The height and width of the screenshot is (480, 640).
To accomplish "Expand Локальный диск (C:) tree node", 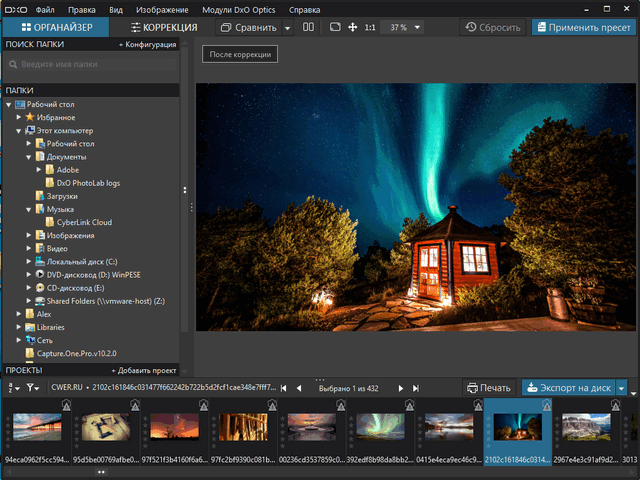I will point(29,261).
